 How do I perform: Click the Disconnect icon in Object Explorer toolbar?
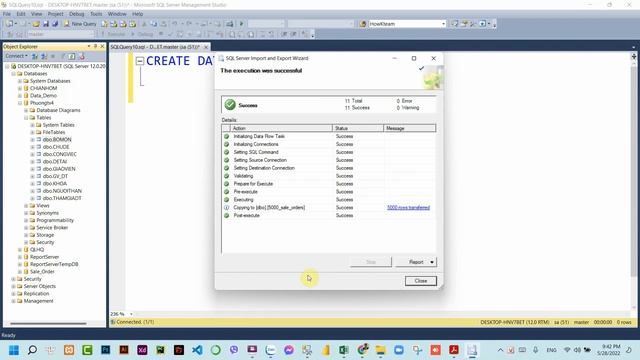[44, 56]
